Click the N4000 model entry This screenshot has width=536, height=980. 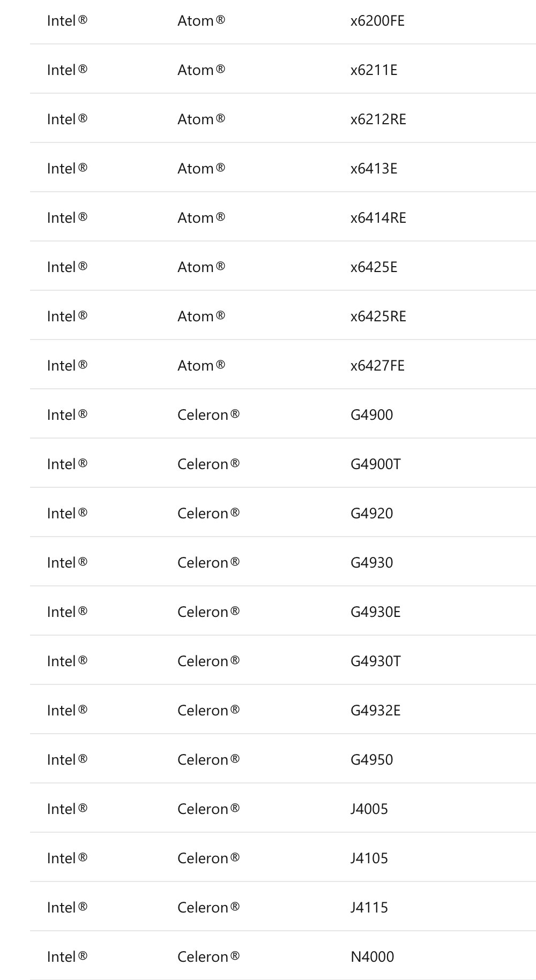coord(372,957)
